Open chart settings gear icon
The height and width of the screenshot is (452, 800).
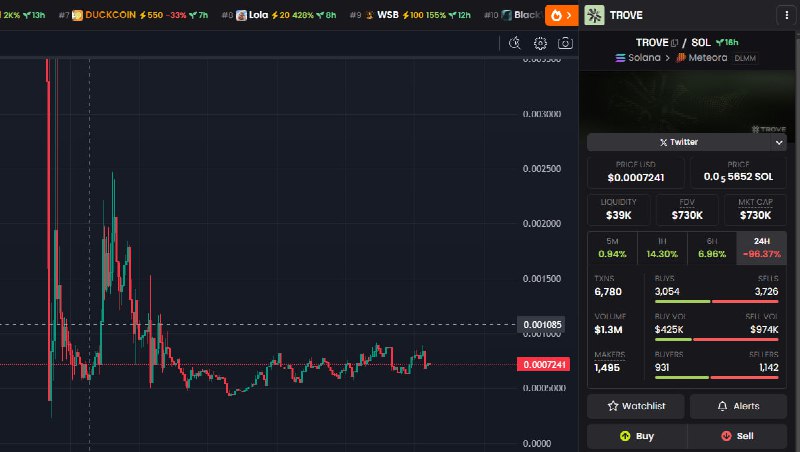[540, 43]
